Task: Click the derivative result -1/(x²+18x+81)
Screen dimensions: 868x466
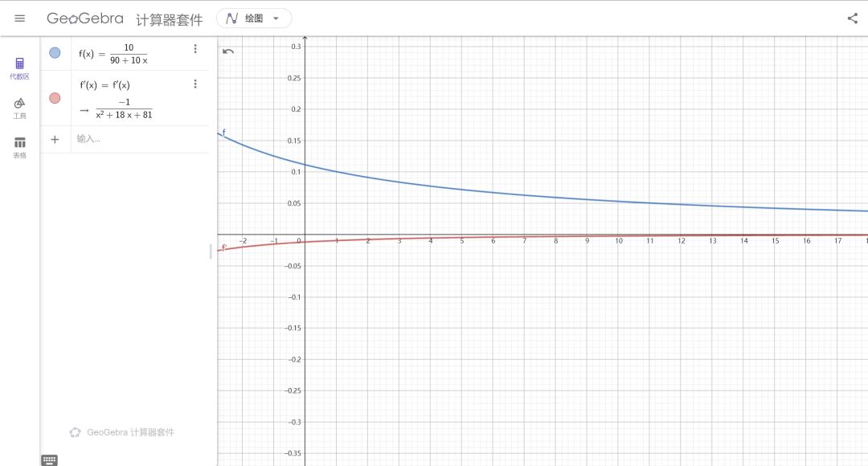Action: (124, 108)
